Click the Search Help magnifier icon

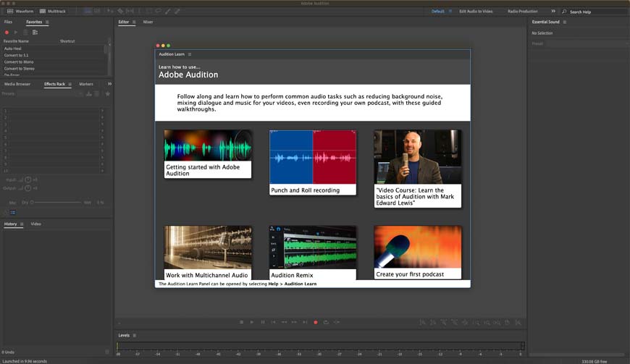coord(565,12)
